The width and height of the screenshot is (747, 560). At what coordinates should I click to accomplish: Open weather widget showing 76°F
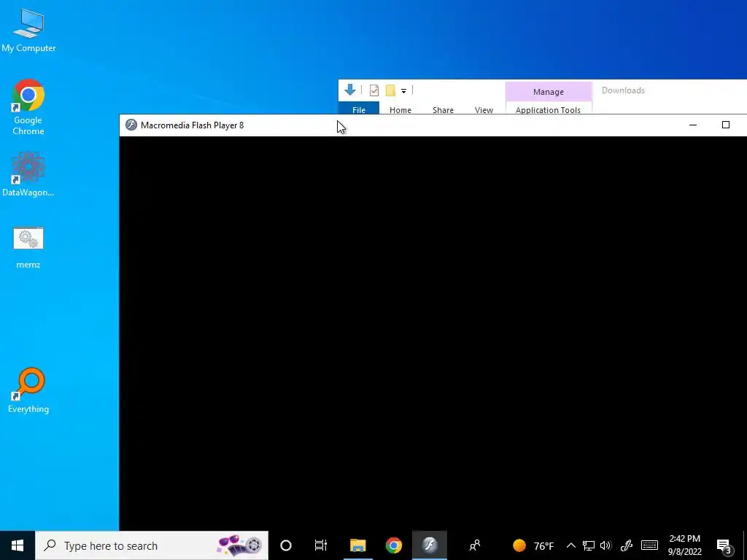tap(533, 545)
